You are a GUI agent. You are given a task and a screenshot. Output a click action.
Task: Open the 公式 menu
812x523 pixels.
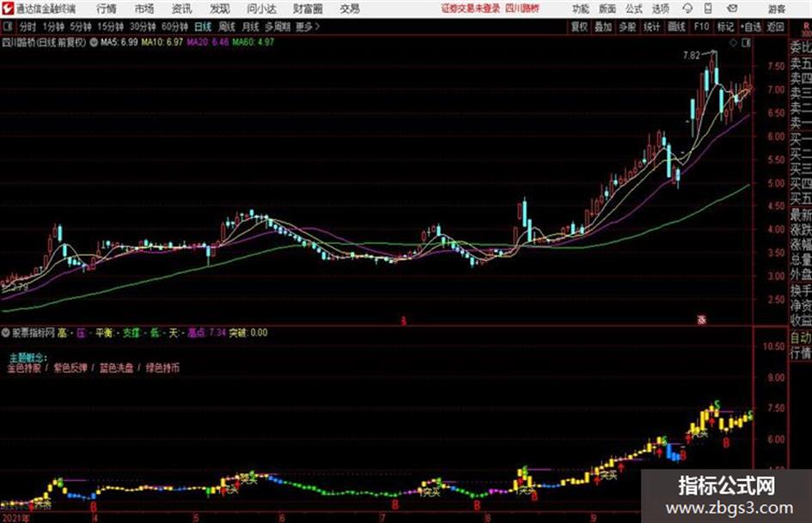click(634, 9)
